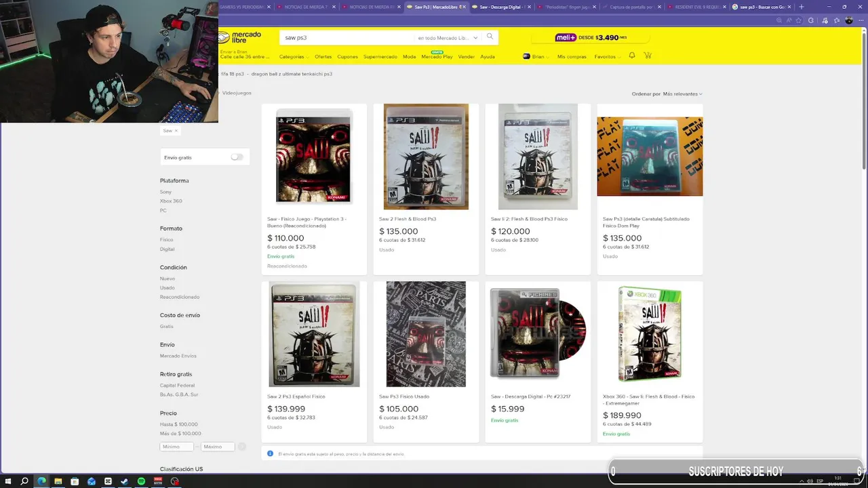The image size is (868, 488).
Task: Expand the Categorías dropdown
Action: tap(294, 57)
